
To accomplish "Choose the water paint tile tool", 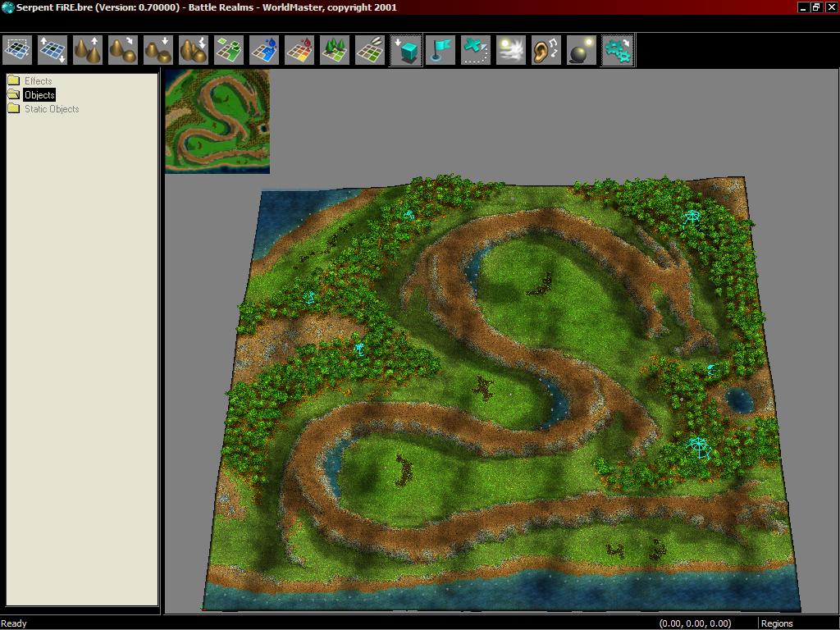I will coord(264,50).
